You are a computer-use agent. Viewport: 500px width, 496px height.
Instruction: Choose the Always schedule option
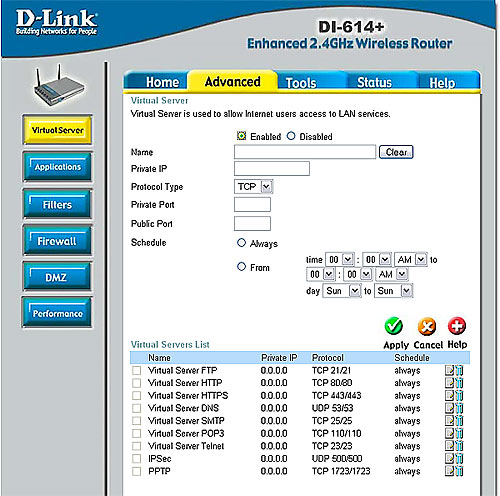[241, 243]
